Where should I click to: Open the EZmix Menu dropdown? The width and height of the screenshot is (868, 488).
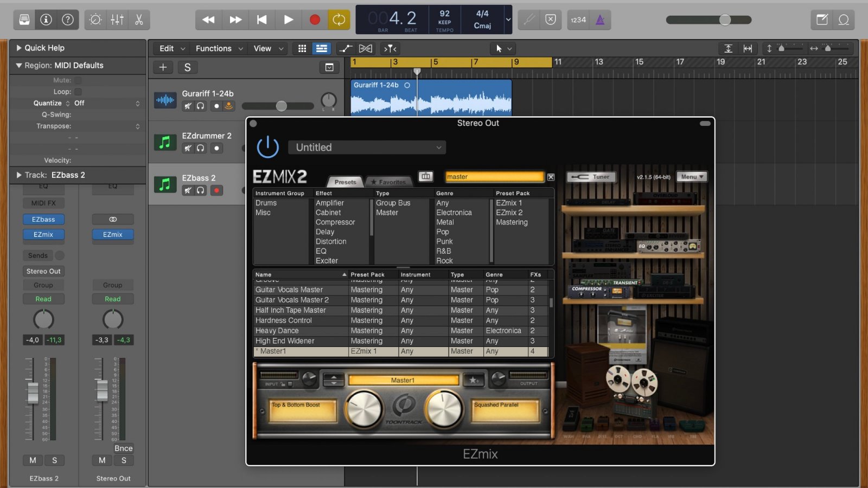point(692,177)
